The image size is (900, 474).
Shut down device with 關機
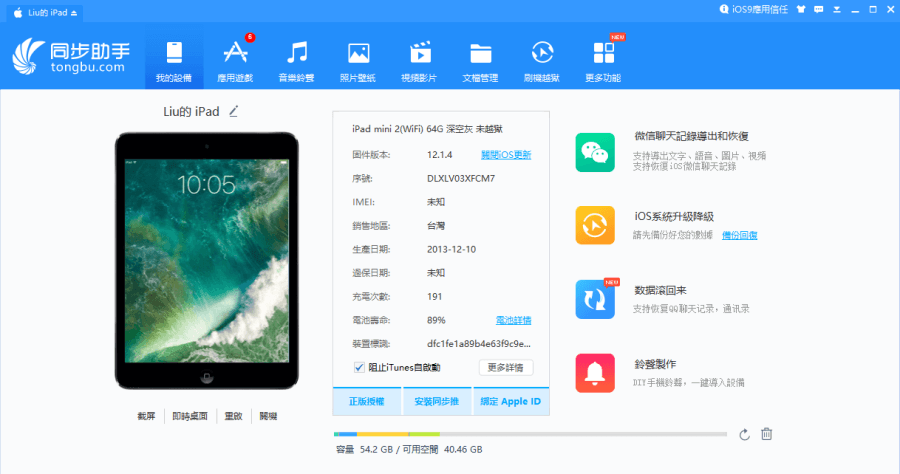[x=269, y=416]
